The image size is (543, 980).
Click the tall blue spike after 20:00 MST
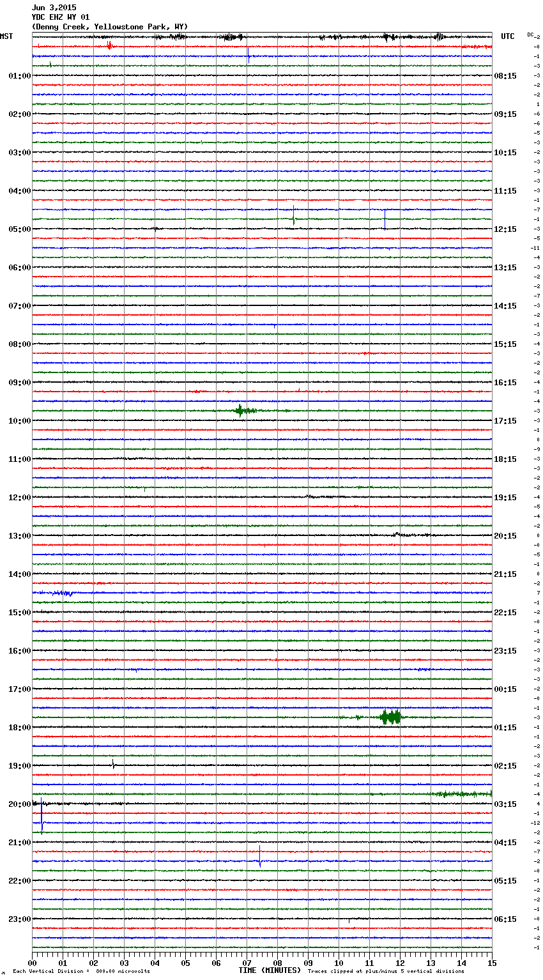pos(42,816)
